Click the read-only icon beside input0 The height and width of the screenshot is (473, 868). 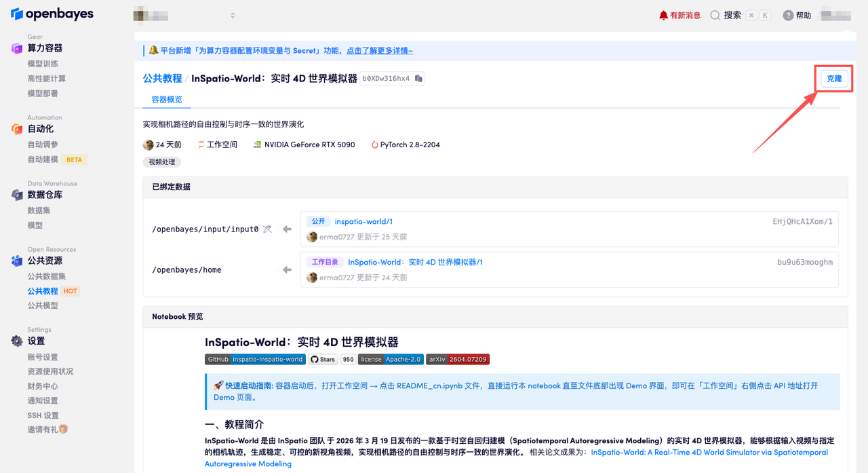click(x=267, y=229)
